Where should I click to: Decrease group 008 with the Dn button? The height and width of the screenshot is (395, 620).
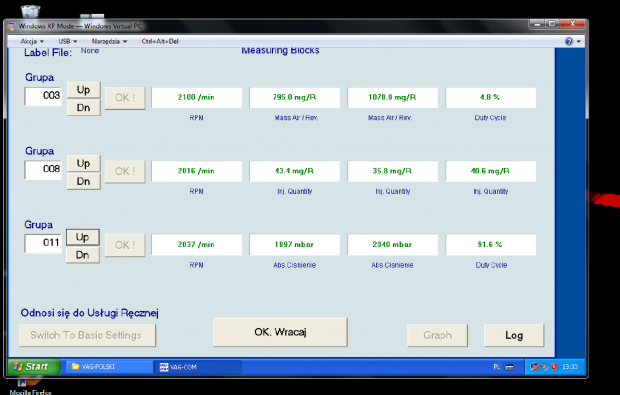click(83, 181)
